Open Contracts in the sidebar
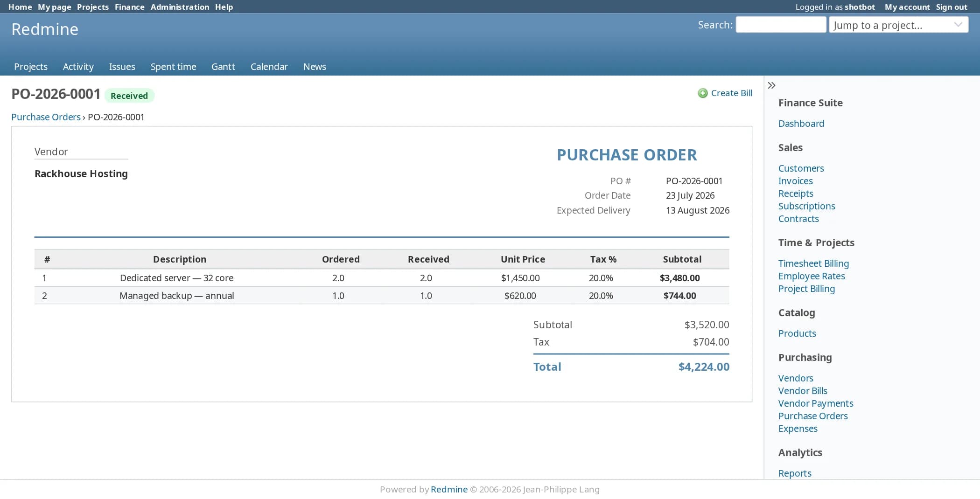This screenshot has height=499, width=980. click(798, 219)
